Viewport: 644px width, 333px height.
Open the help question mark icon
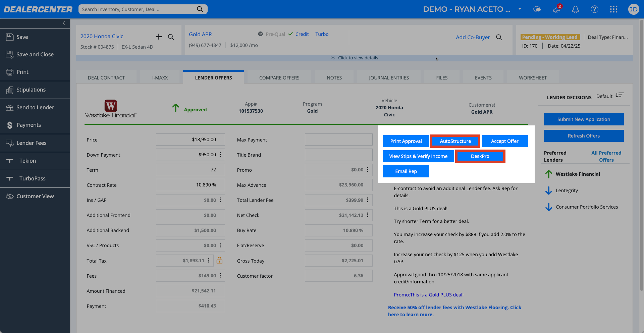pos(595,9)
